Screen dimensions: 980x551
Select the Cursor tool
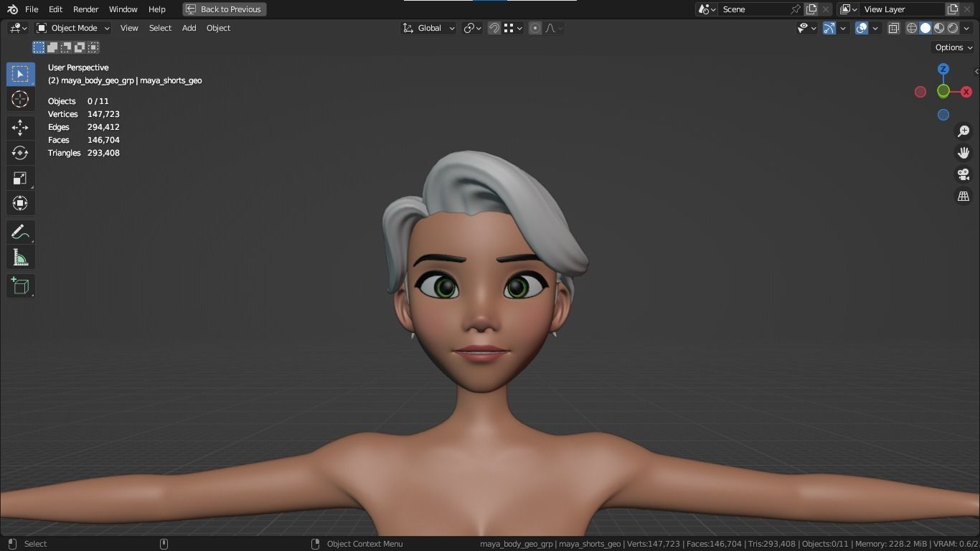pyautogui.click(x=20, y=99)
